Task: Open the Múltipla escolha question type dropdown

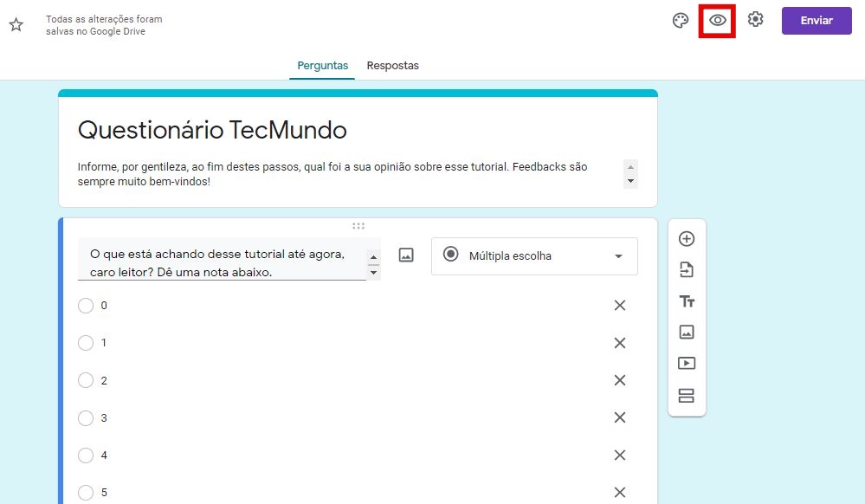Action: point(534,256)
